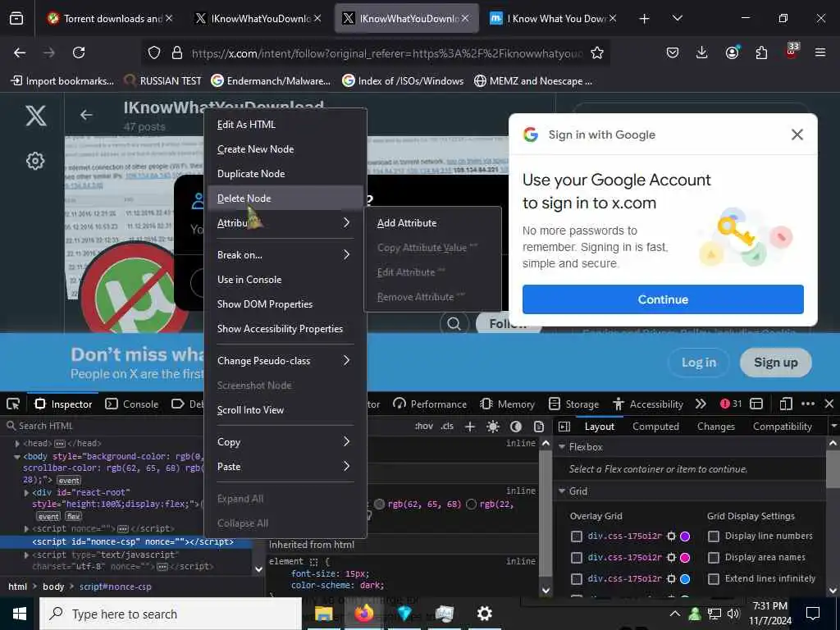The image size is (840, 630).
Task: Open the Change Pseudo-class submenu
Action: click(x=285, y=361)
